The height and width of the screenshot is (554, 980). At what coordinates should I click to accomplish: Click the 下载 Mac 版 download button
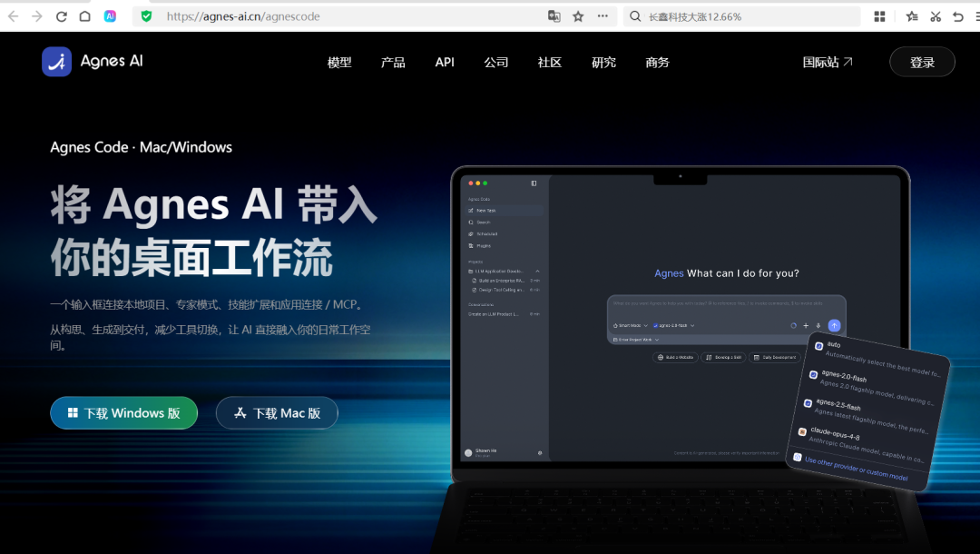click(277, 412)
